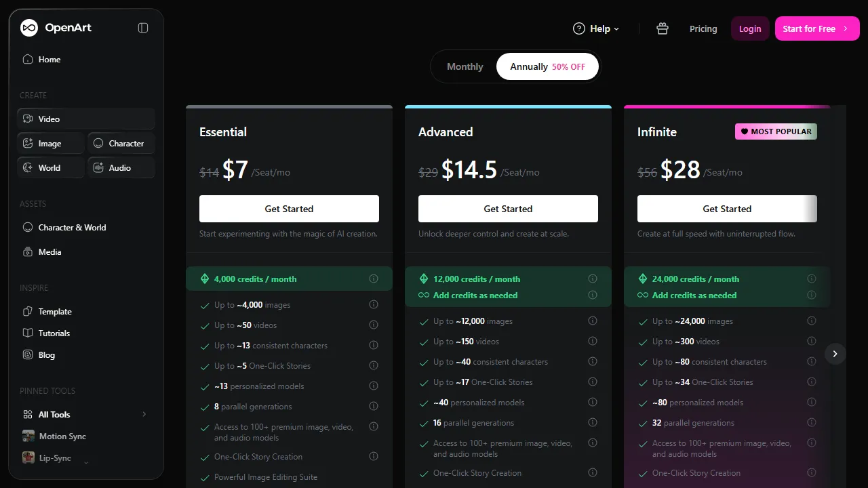Click the OpenArt logo icon

coord(28,28)
